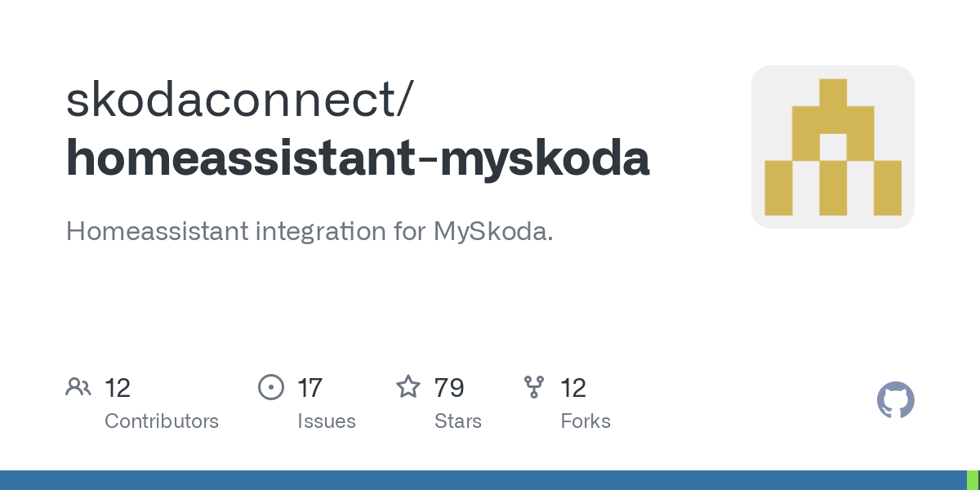The width and height of the screenshot is (980, 490).
Task: Open the Issues label
Action: [x=327, y=421]
